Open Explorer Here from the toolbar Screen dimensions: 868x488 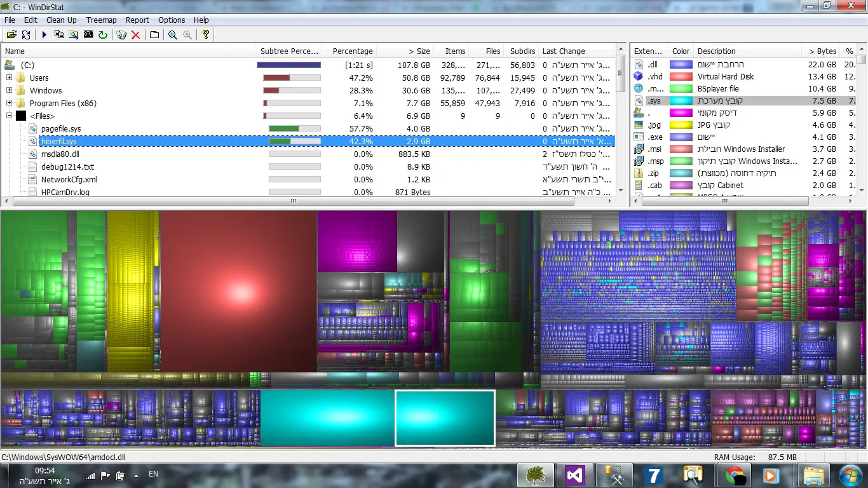74,35
